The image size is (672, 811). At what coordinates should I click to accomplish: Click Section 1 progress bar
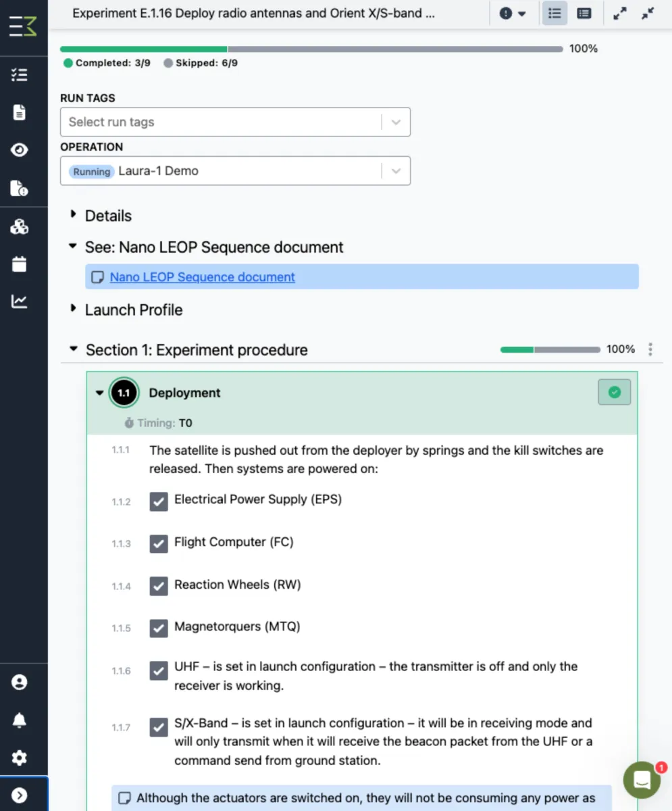pyautogui.click(x=550, y=349)
